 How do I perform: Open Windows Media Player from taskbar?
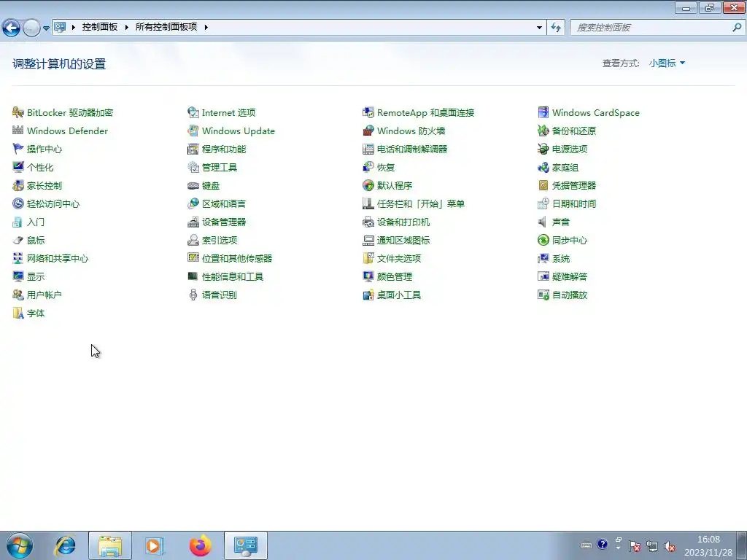coord(155,545)
